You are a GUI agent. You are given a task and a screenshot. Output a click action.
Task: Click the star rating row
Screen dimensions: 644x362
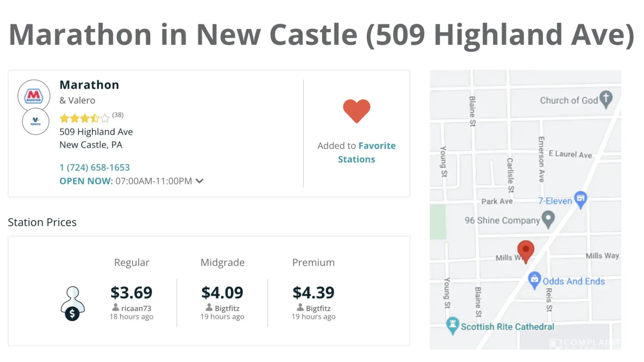pyautogui.click(x=84, y=118)
